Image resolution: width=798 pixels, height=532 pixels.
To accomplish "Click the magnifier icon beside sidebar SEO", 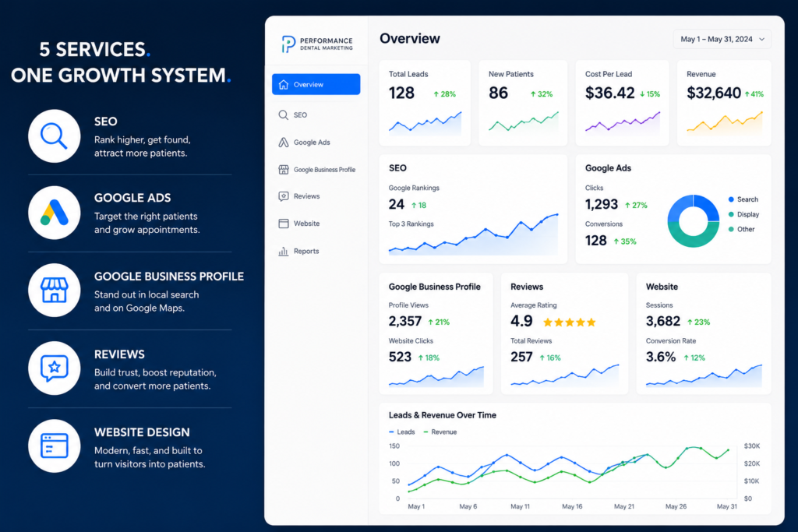I will coord(284,115).
